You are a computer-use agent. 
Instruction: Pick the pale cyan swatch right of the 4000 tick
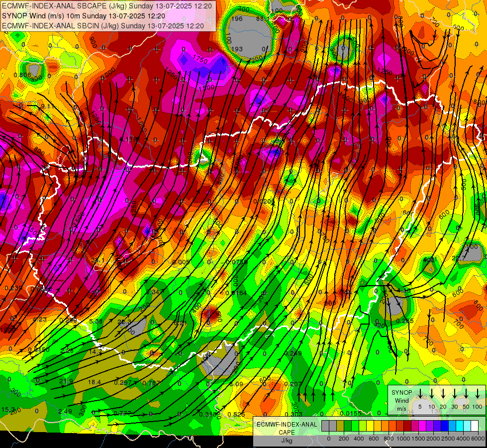pyautogui.click(x=467, y=426)
